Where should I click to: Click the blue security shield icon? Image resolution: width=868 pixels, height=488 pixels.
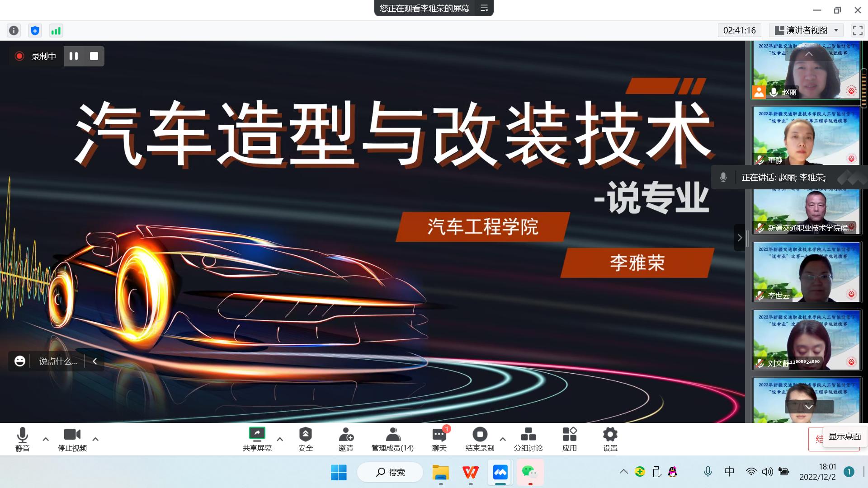[x=35, y=30]
